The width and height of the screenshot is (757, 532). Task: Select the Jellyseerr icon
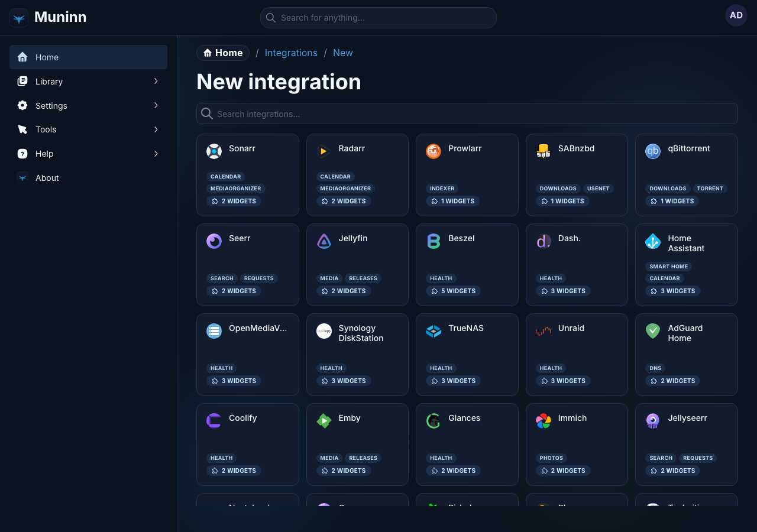pyautogui.click(x=653, y=421)
